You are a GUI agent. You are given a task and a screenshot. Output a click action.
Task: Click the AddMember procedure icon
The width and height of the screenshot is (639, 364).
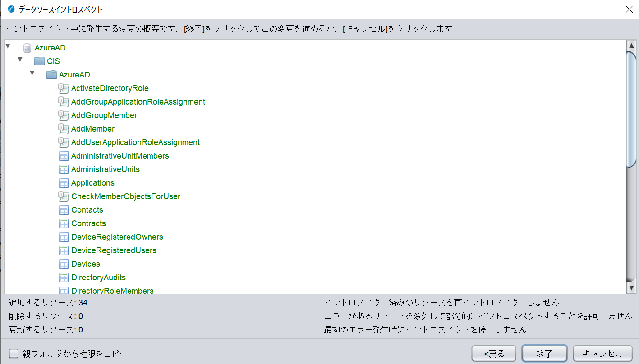pyautogui.click(x=64, y=129)
